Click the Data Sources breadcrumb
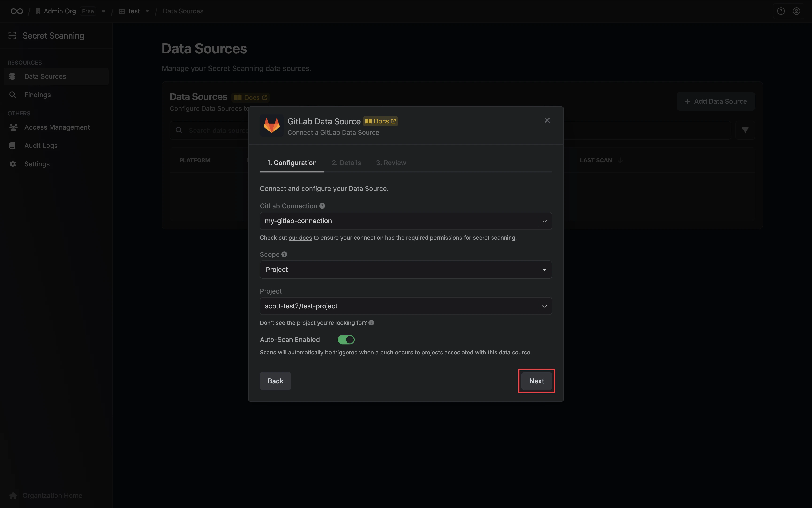The width and height of the screenshot is (812, 508). point(183,11)
